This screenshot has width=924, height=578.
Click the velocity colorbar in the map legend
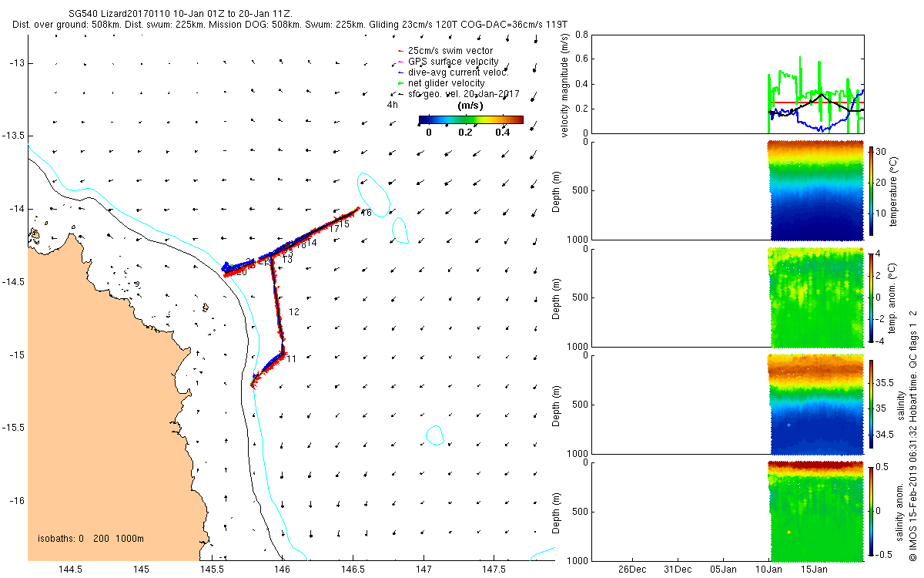pyautogui.click(x=471, y=119)
